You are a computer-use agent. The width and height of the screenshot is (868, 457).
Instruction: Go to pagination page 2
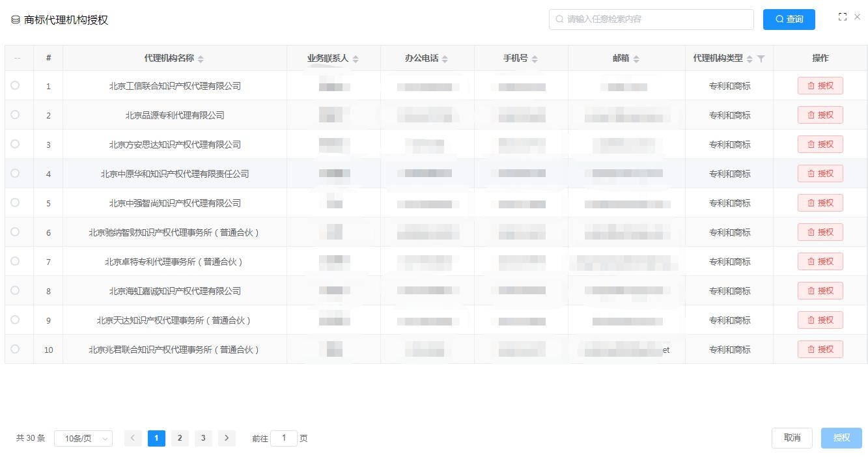(180, 438)
